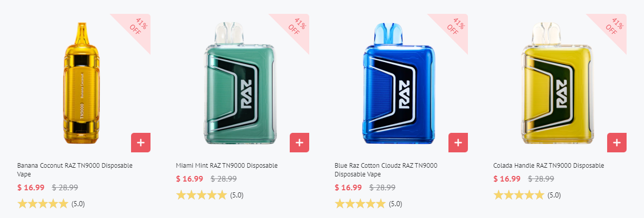Open Miami Mint RAZ TN9000 Disposable link
Screen dimensions: 644x218
pos(227,166)
